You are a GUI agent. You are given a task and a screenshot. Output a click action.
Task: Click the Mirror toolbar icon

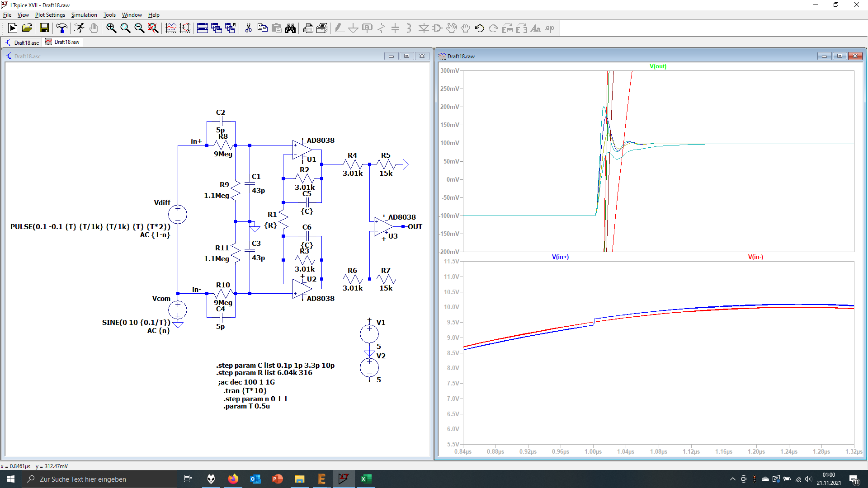[522, 28]
